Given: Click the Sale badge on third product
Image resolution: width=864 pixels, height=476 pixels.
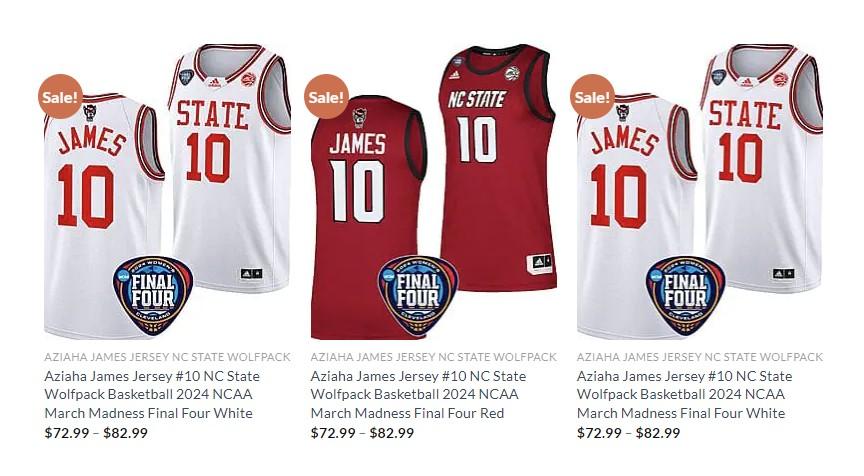Looking at the screenshot, I should [x=592, y=97].
